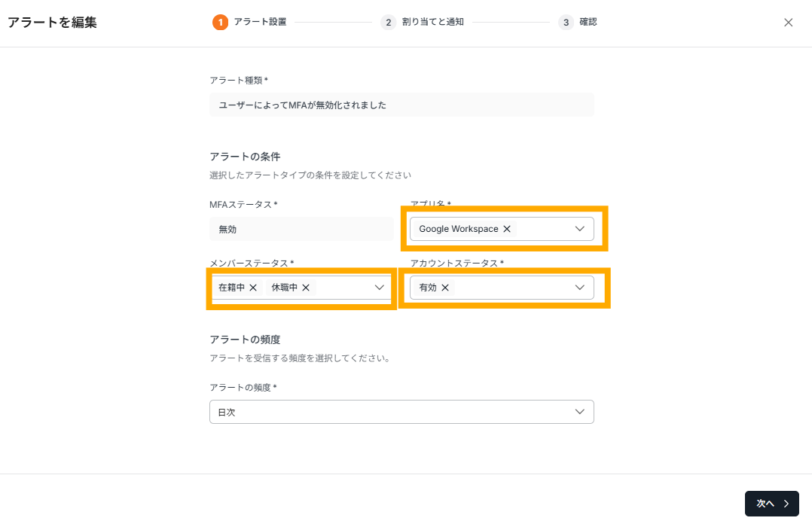Open the アラートの頻度 dropdown showing 日次

click(x=401, y=412)
